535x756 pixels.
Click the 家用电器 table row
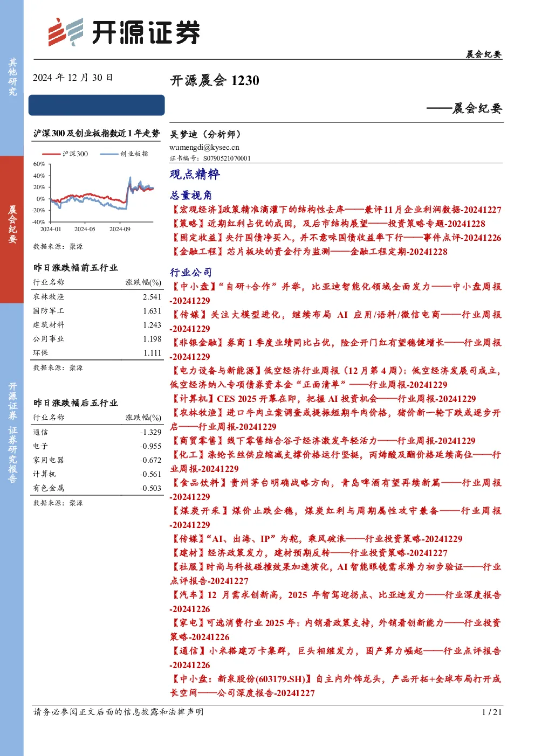pos(97,460)
